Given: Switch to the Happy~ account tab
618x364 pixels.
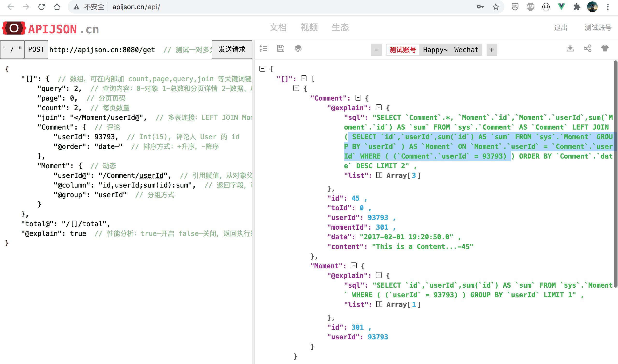Looking at the screenshot, I should tap(435, 50).
